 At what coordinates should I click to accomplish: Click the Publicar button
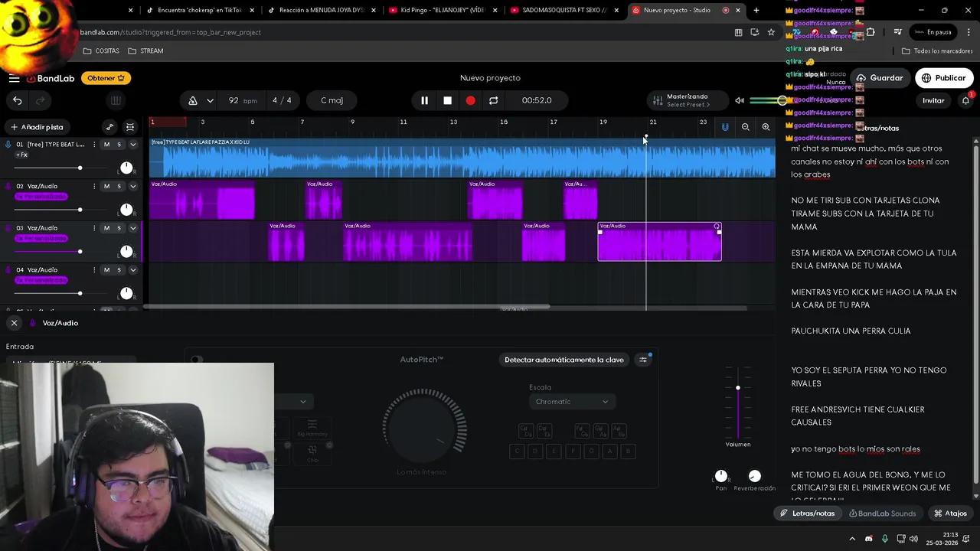pyautogui.click(x=943, y=78)
